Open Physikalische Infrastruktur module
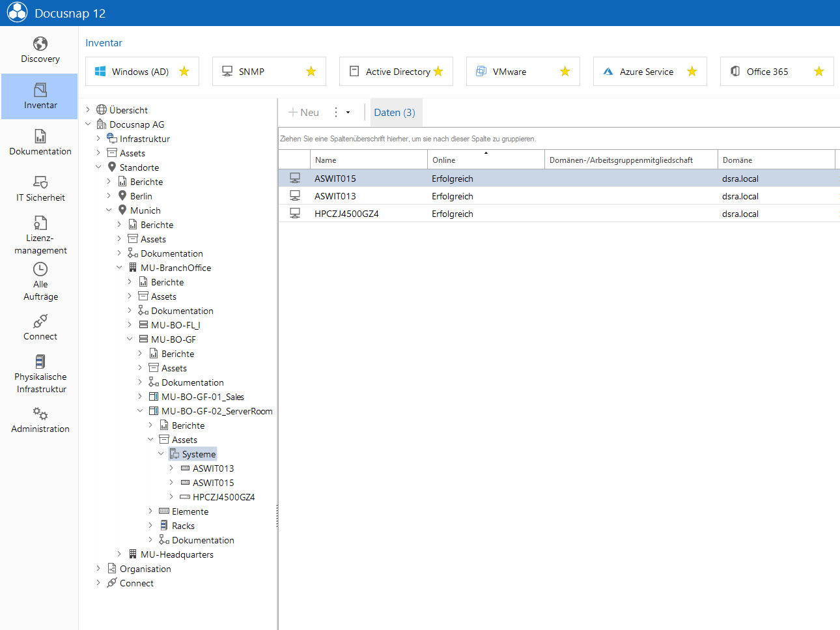 pyautogui.click(x=40, y=374)
